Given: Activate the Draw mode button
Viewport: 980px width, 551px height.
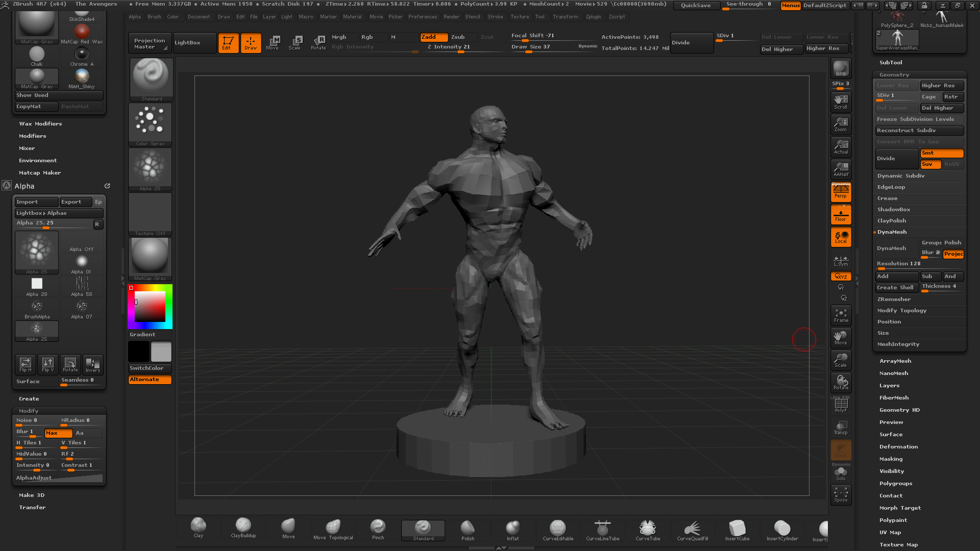Looking at the screenshot, I should pyautogui.click(x=251, y=43).
